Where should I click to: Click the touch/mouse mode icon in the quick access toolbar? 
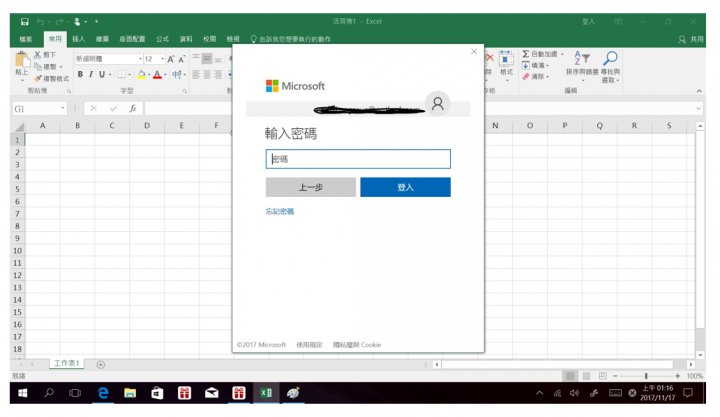point(77,22)
